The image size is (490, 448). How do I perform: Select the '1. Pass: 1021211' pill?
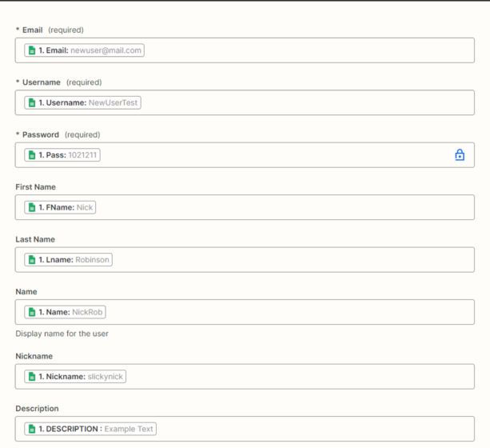click(x=62, y=155)
